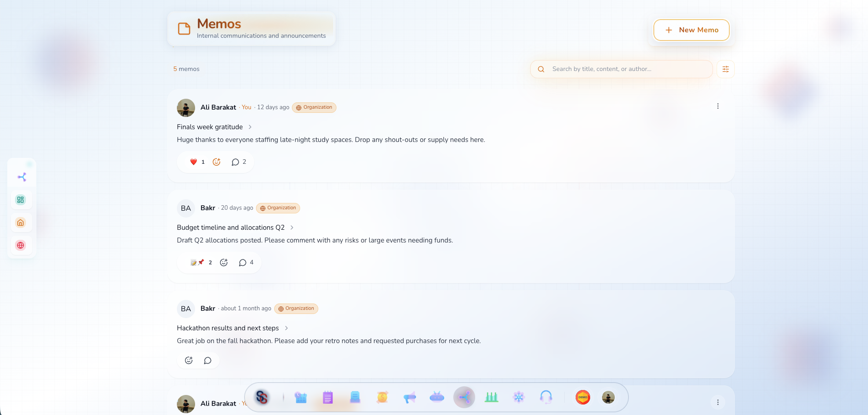Viewport: 868px width, 415px height.
Task: Launch the notepad icon in the dock
Action: pos(327,397)
